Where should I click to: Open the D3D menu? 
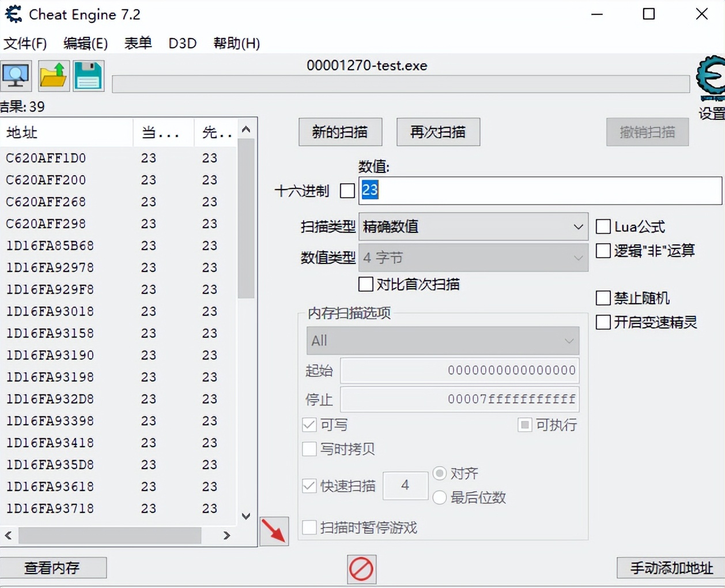183,43
